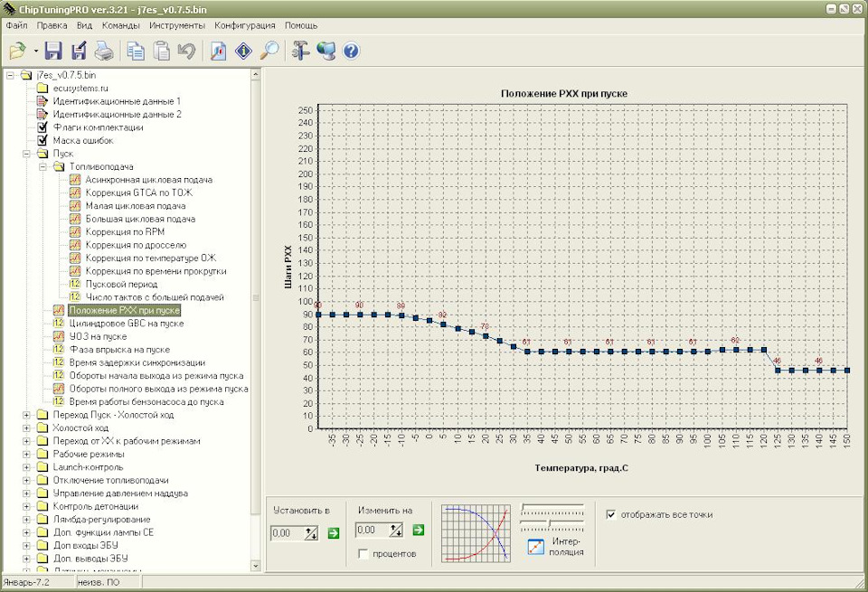
Task: Open tools with the hammer icon
Action: pyautogui.click(x=300, y=51)
